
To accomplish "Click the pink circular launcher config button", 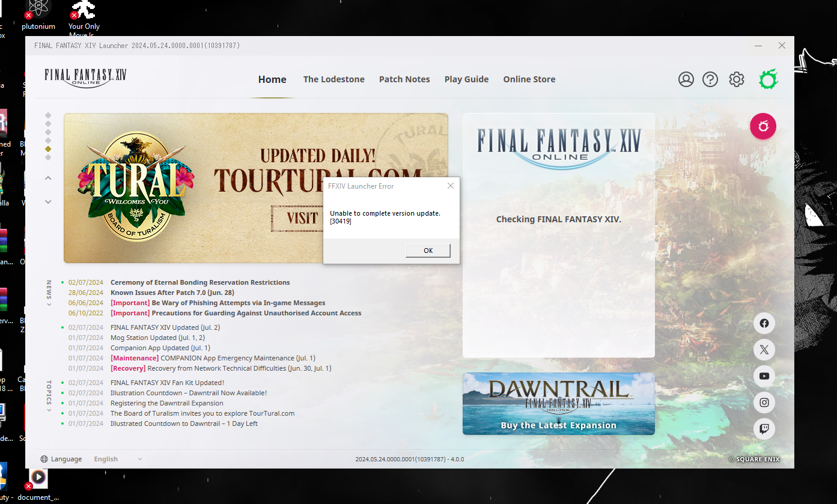I will [x=763, y=126].
